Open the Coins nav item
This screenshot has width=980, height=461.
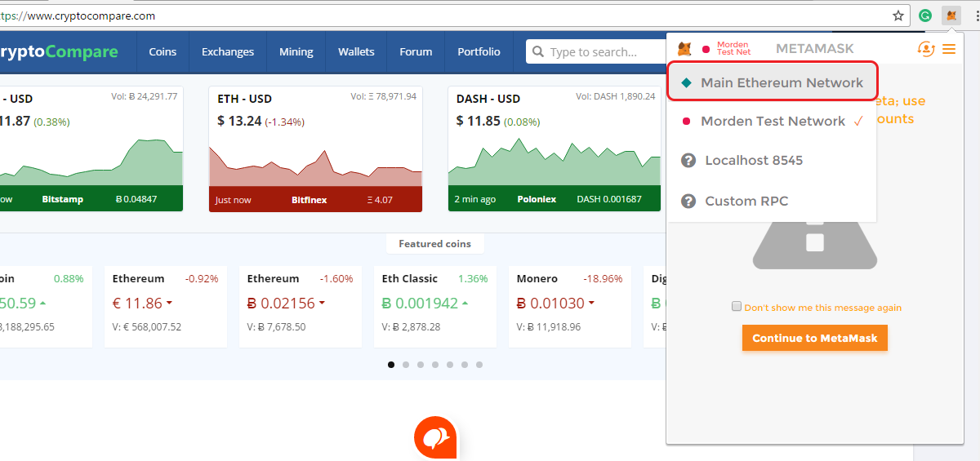point(163,51)
